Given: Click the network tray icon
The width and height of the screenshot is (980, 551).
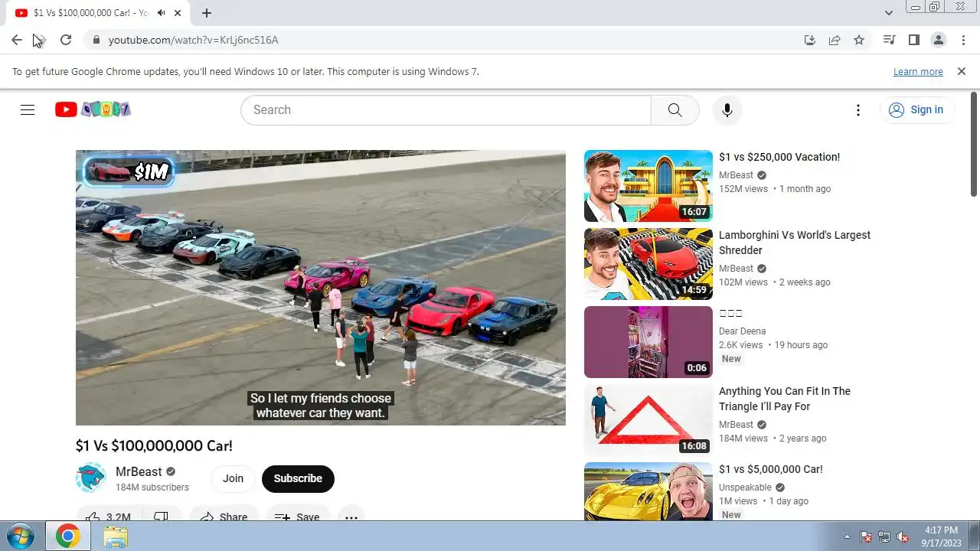Looking at the screenshot, I should (x=884, y=536).
